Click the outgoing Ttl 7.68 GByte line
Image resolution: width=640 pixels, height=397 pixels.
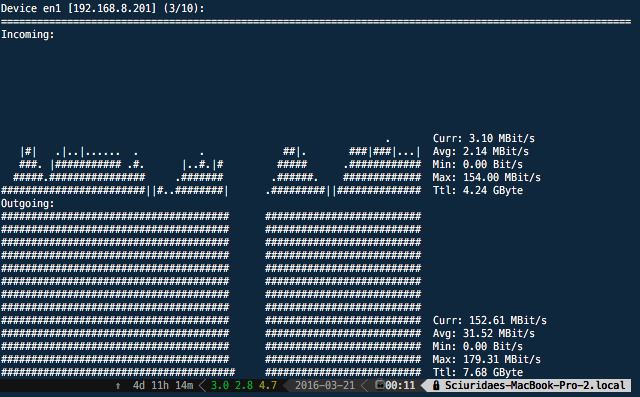point(478,372)
